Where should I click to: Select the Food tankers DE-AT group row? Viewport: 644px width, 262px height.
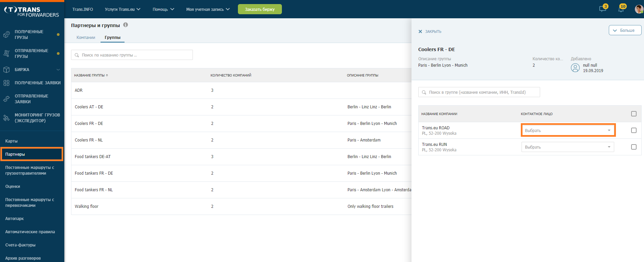click(241, 157)
